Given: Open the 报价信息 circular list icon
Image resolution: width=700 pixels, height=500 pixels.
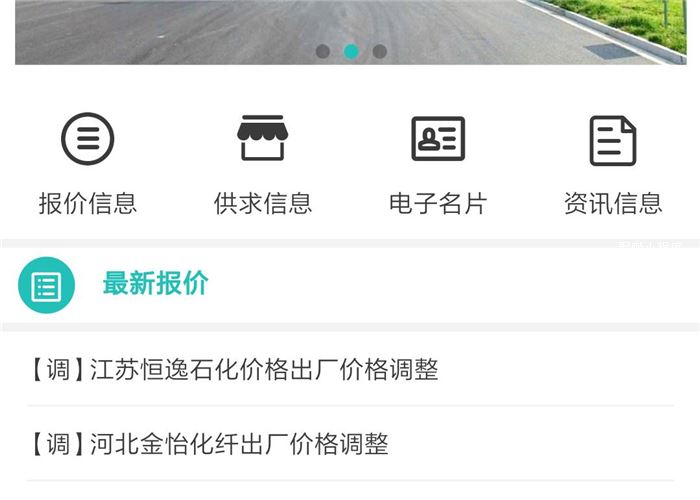Looking at the screenshot, I should [x=88, y=139].
